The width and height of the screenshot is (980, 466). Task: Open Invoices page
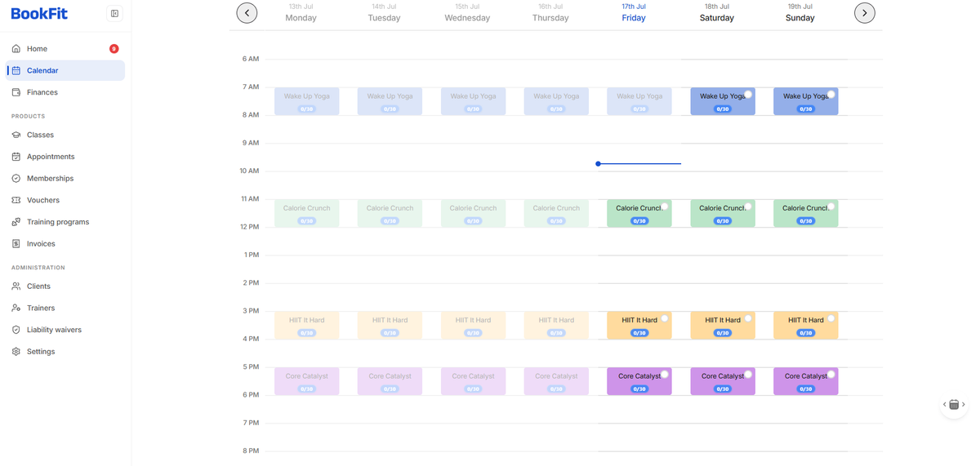(x=65, y=244)
